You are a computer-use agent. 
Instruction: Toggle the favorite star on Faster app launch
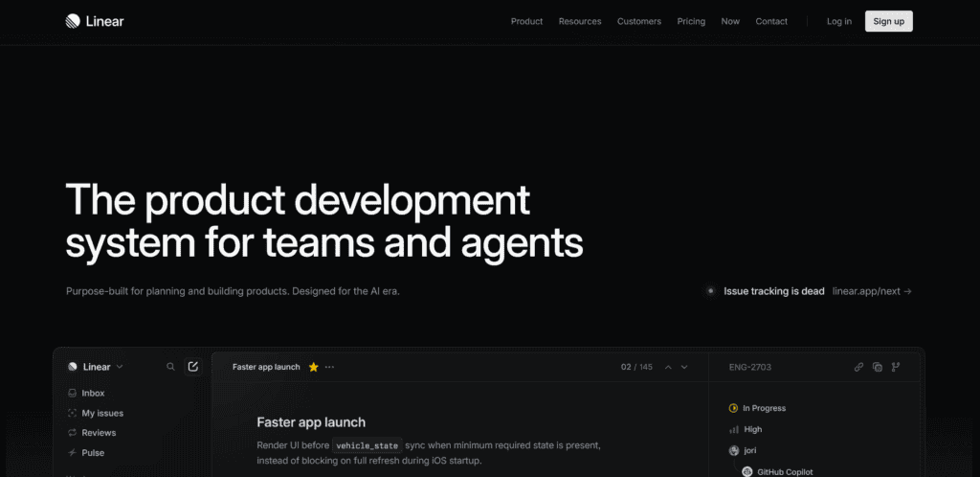click(x=314, y=367)
